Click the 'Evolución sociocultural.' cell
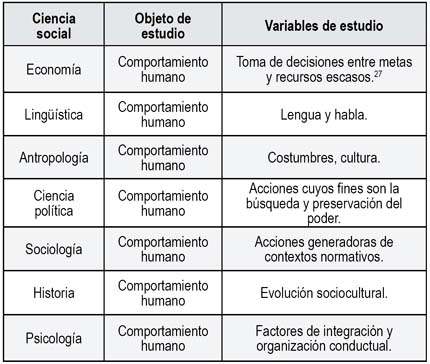Screen dimensions: 430x364 tap(324, 293)
